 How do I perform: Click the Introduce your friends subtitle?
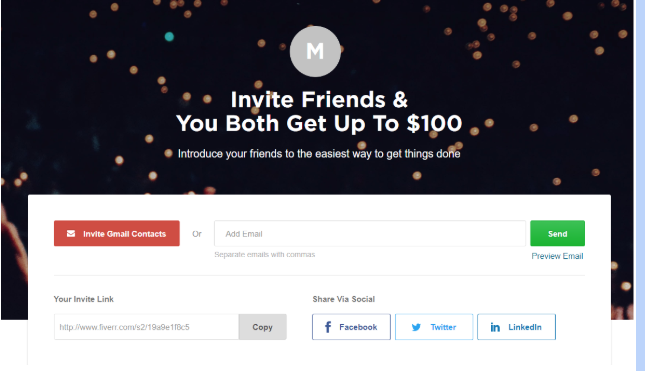coord(319,154)
